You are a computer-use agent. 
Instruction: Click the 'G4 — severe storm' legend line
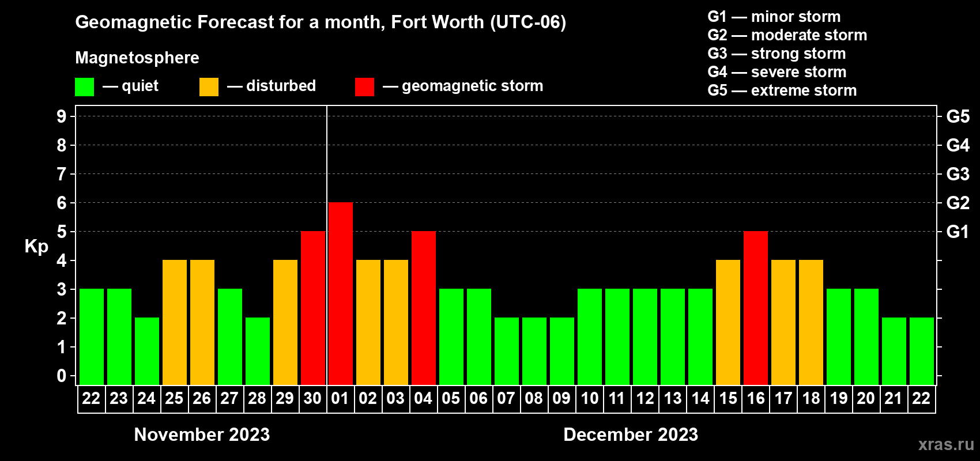tap(777, 72)
